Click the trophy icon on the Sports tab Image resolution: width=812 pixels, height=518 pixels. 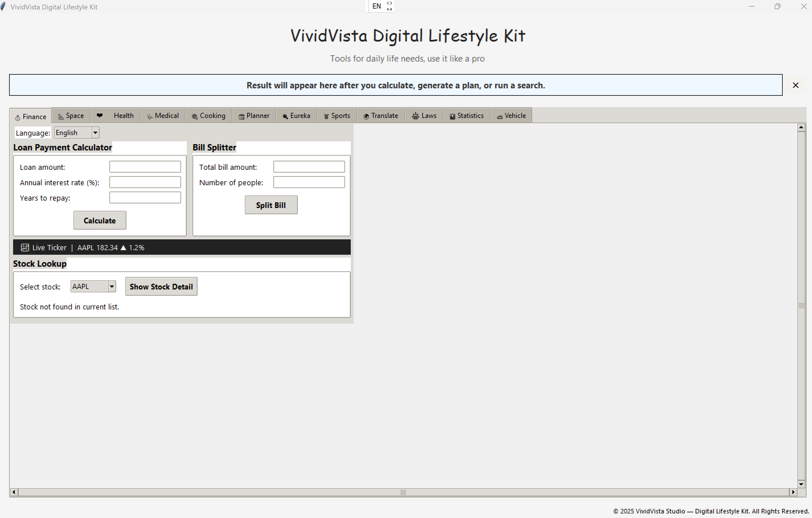pyautogui.click(x=326, y=116)
